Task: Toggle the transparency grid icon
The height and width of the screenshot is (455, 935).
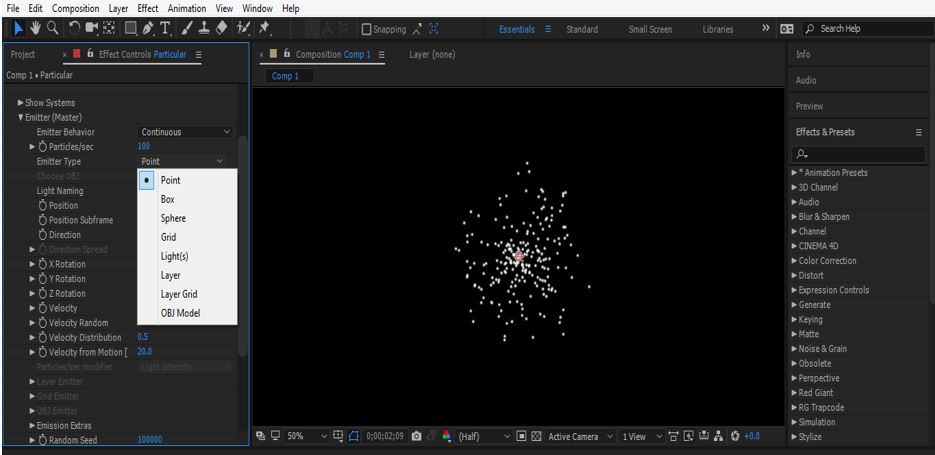Action: 535,437
